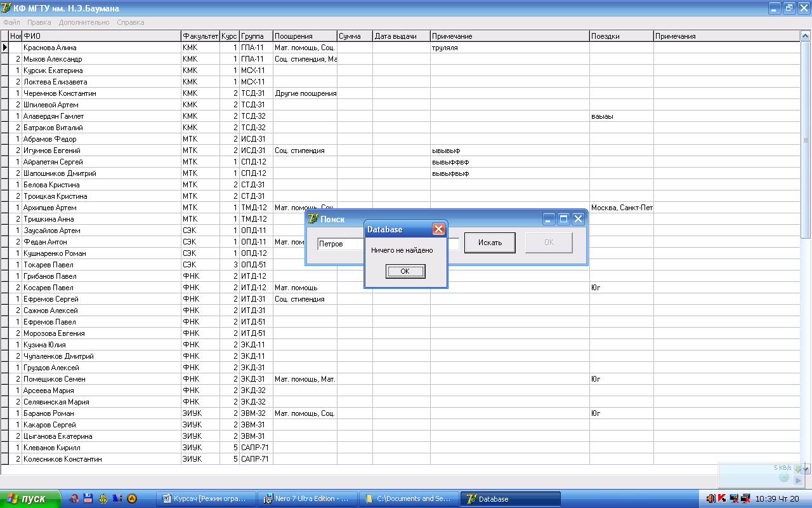Click the 'Юг' cell in Косарев Павел's row

click(622, 288)
